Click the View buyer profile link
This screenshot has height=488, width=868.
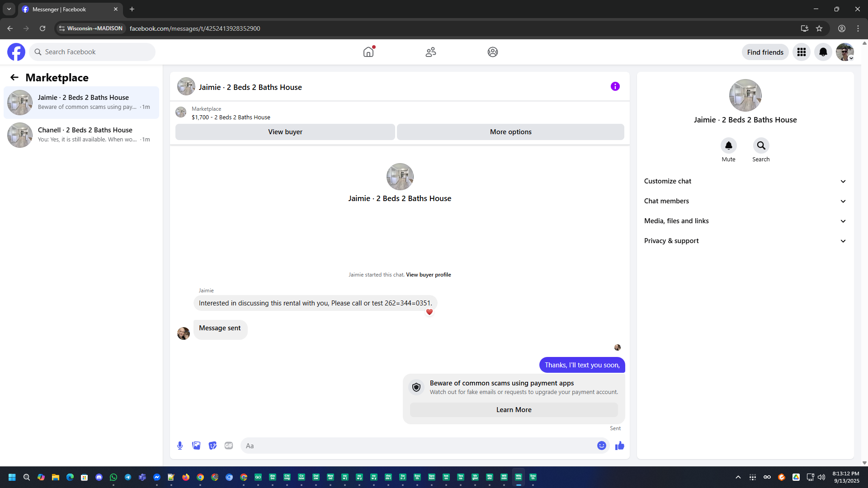428,275
